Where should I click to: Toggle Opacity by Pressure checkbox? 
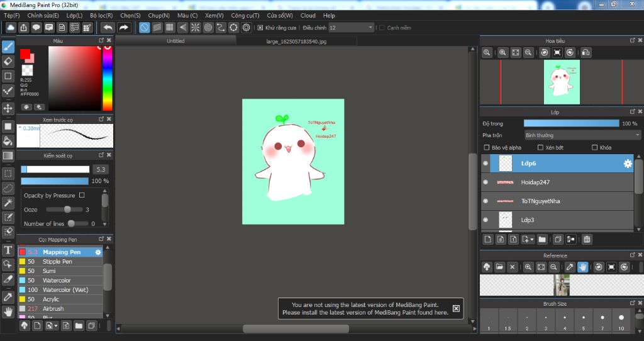(x=82, y=195)
